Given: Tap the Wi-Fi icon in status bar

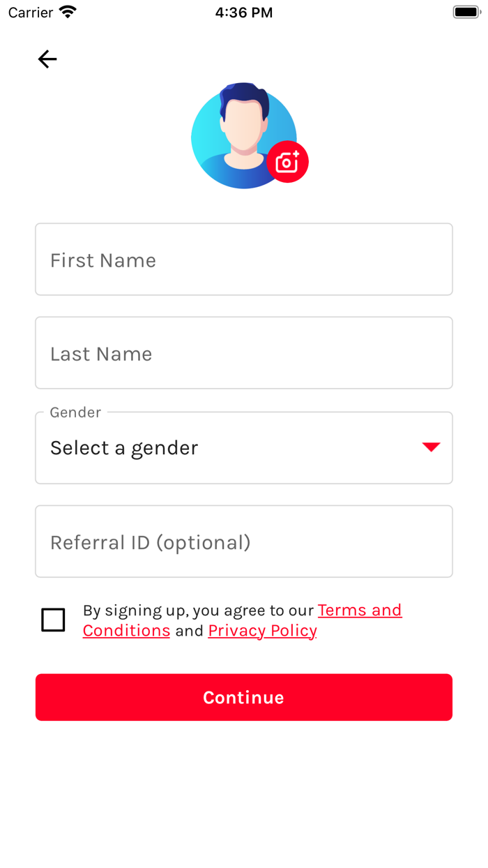Looking at the screenshot, I should pos(67,11).
